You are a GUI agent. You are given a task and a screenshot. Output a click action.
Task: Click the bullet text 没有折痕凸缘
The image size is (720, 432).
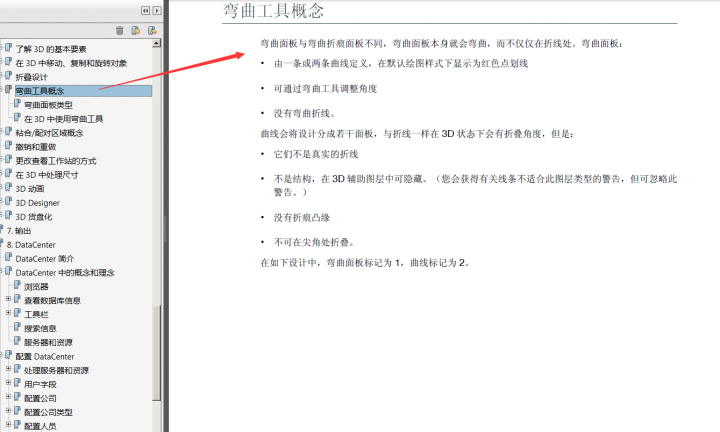point(302,218)
